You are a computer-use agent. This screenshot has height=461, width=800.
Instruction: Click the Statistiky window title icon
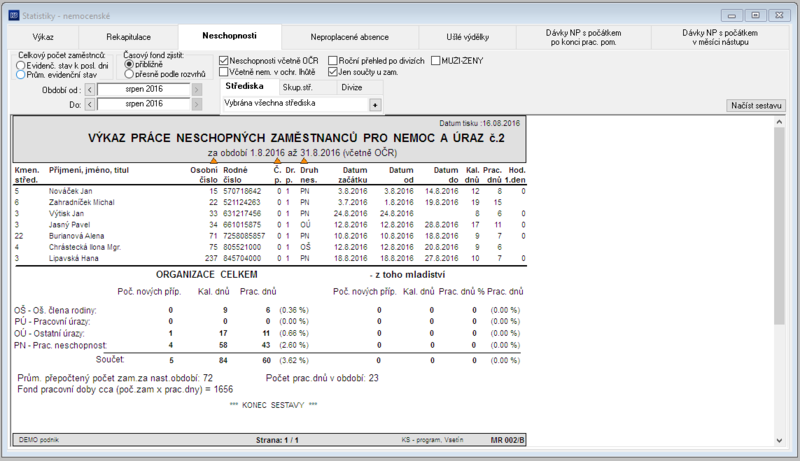[14, 16]
